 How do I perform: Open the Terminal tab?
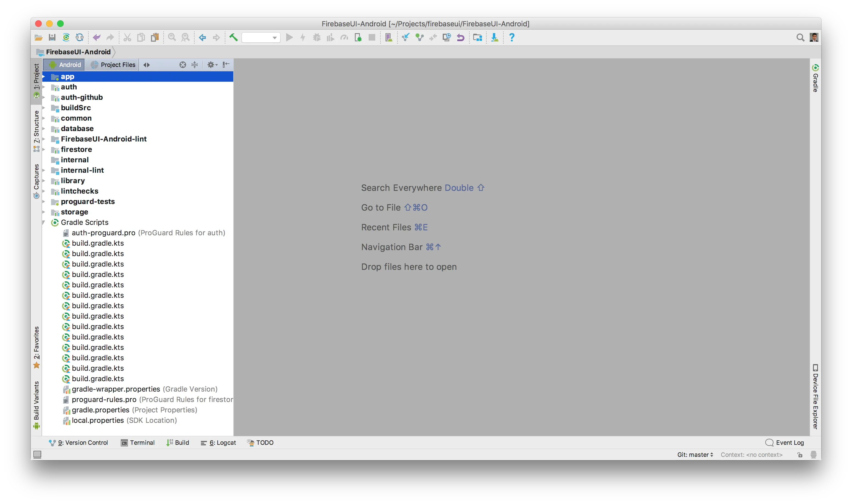(138, 443)
